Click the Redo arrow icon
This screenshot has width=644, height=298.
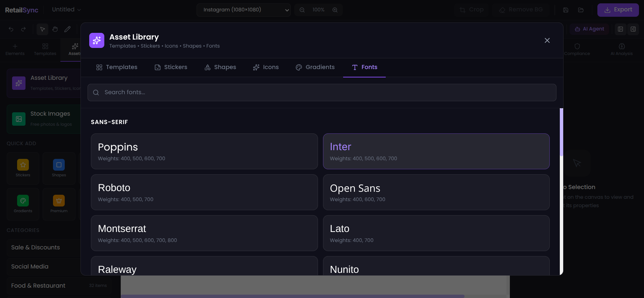pos(23,29)
